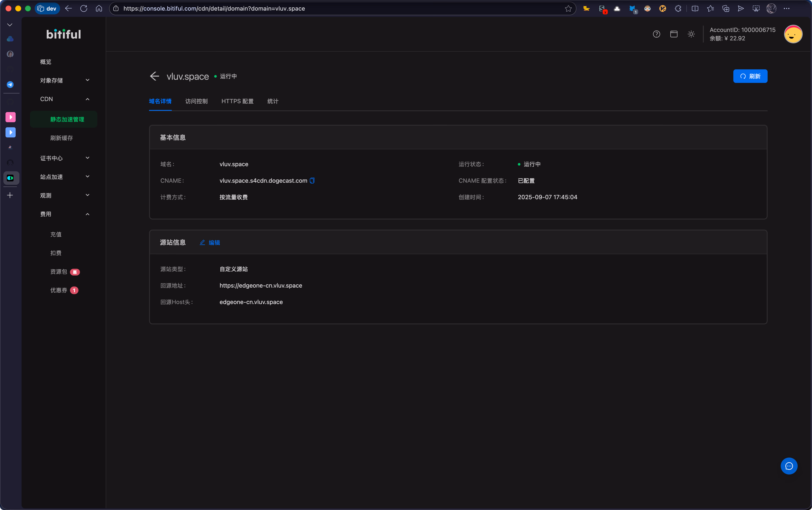Screen dimensions: 812x510
Task: Toggle the light/dark theme sun icon
Action: (691, 34)
